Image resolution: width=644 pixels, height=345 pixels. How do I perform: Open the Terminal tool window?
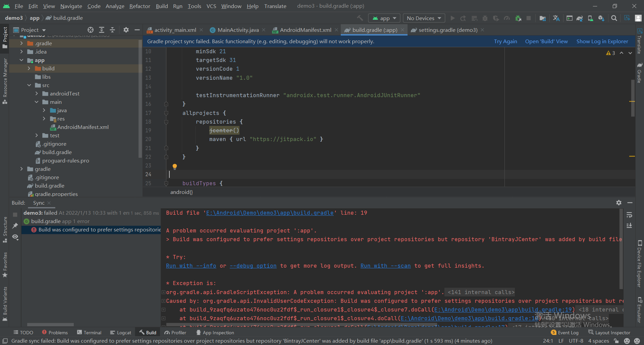coord(89,333)
